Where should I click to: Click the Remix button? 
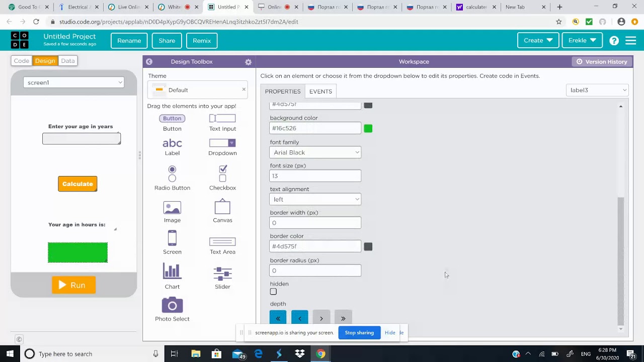click(202, 41)
